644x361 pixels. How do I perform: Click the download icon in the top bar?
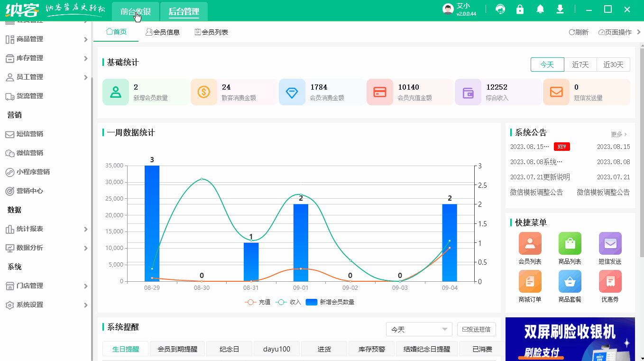(x=560, y=9)
